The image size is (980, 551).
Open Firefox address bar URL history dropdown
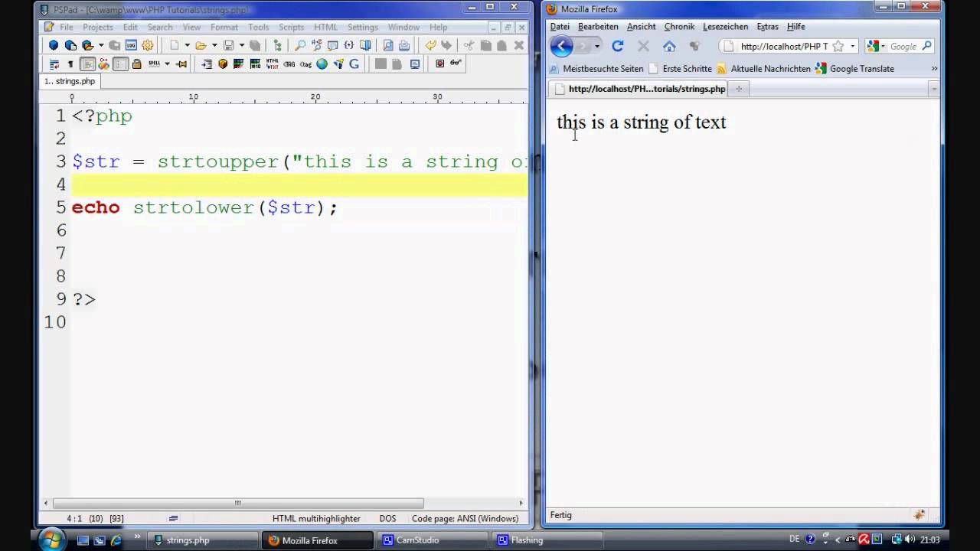[x=852, y=46]
